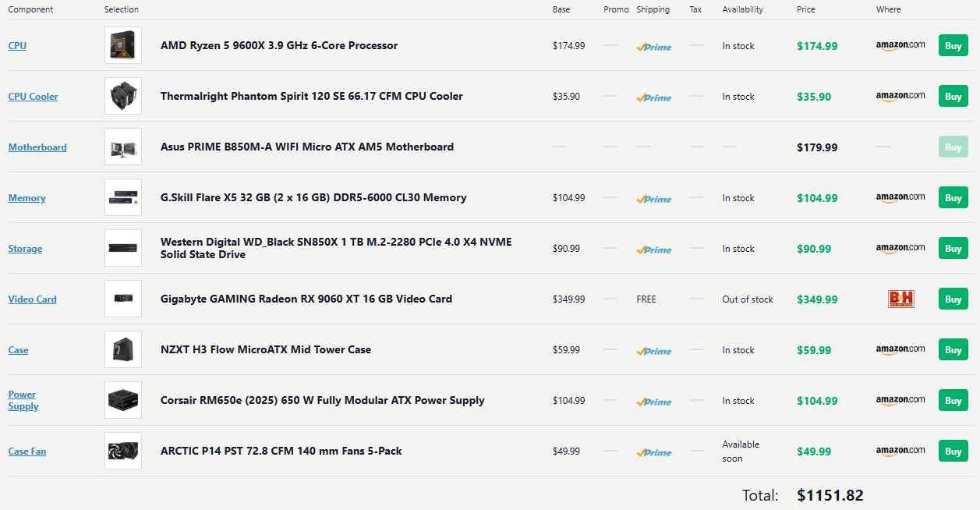
Task: Buy the Corsair RM650e power supply
Action: click(953, 400)
